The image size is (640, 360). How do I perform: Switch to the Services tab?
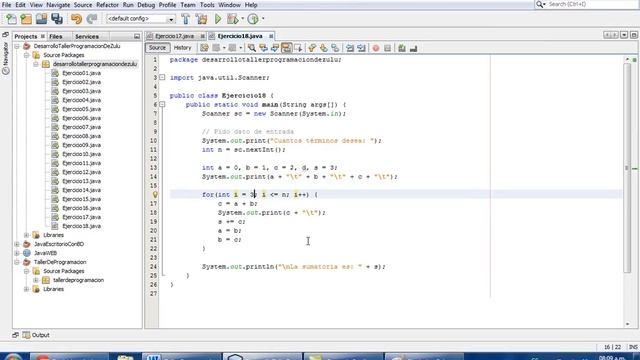87,36
